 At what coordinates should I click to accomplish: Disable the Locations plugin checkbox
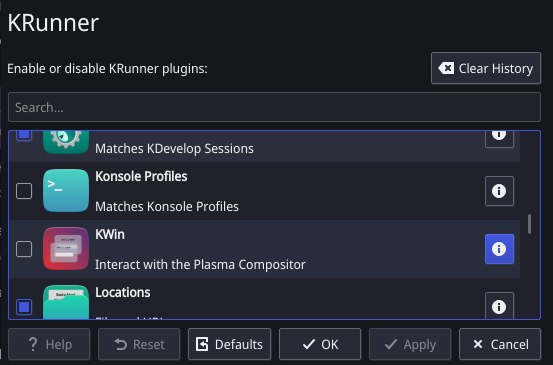click(x=24, y=307)
